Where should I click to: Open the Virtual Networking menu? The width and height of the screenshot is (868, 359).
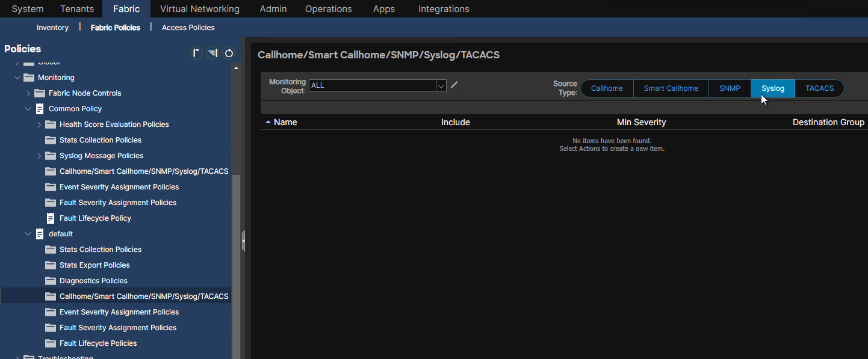coord(200,9)
